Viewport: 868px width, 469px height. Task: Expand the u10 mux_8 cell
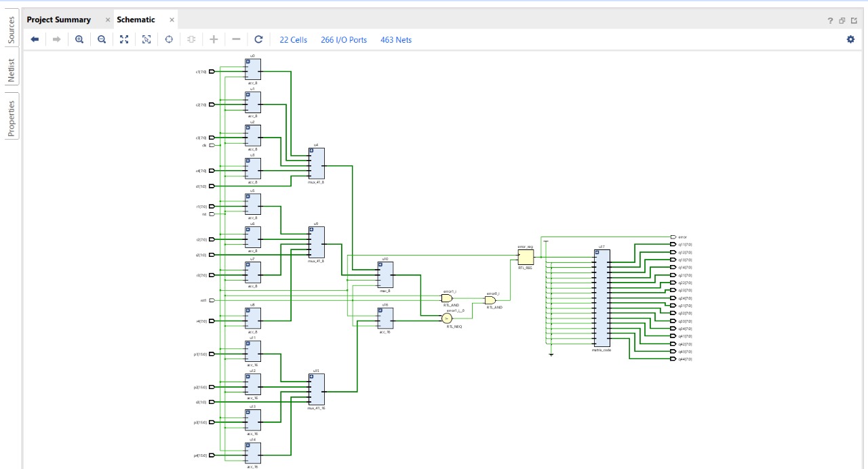380,264
